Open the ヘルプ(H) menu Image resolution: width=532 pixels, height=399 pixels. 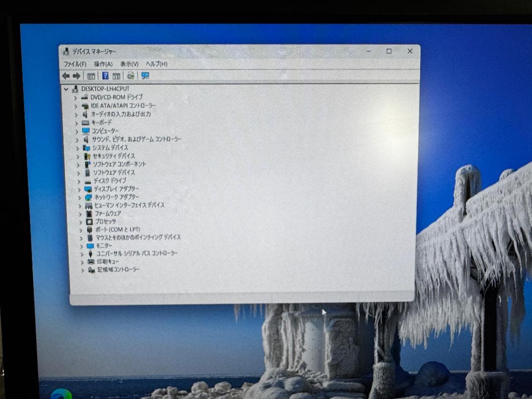click(157, 64)
